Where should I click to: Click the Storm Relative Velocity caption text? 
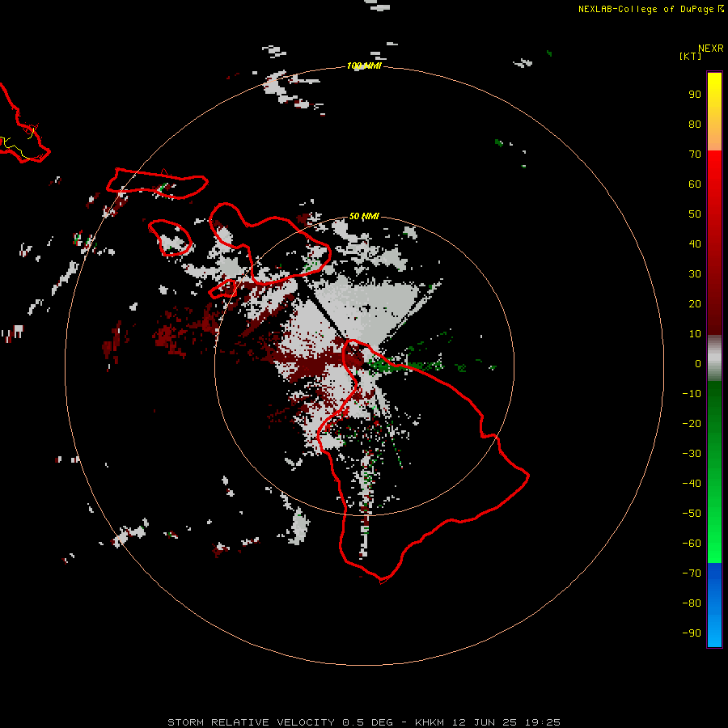(364, 722)
